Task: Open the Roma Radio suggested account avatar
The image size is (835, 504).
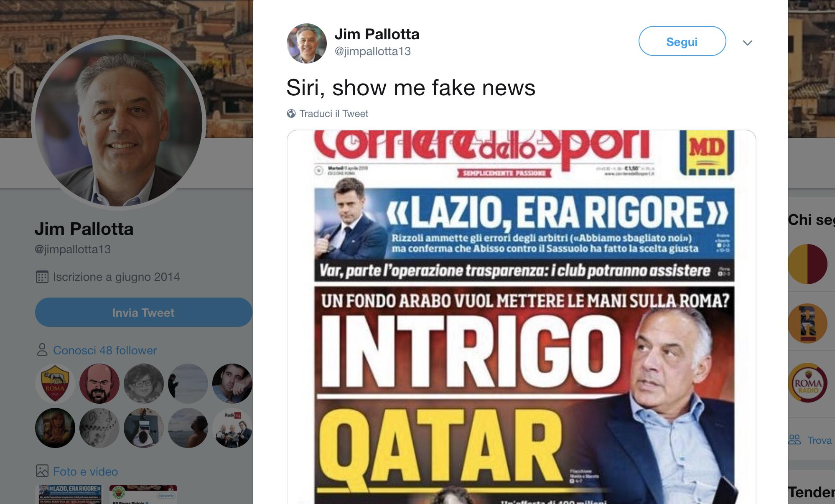Action: [x=807, y=383]
